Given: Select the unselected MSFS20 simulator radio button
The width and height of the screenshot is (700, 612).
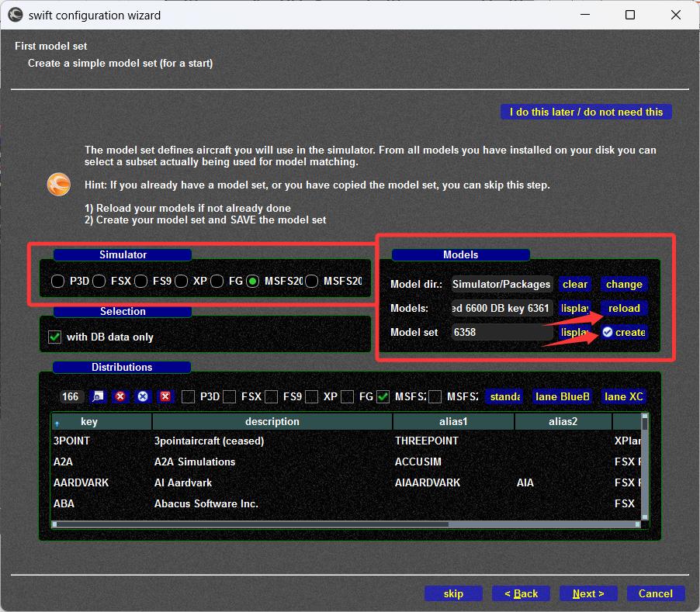Looking at the screenshot, I should coord(312,281).
